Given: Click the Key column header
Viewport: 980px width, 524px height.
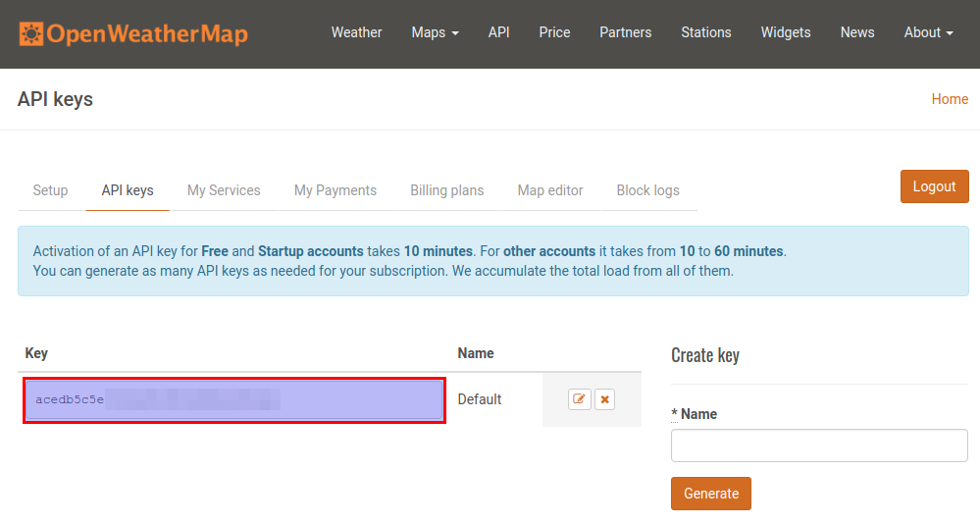Looking at the screenshot, I should pos(36,353).
